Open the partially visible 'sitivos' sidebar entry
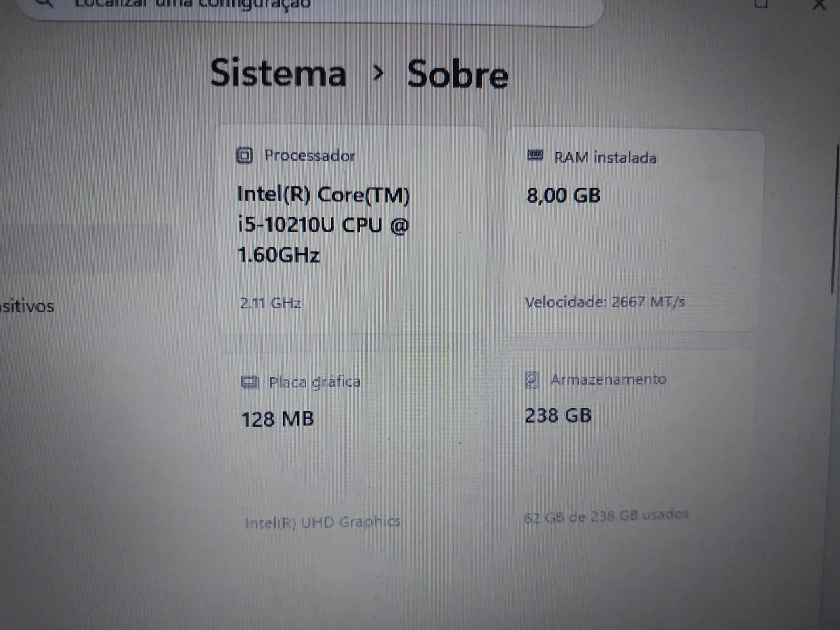The image size is (840, 630). tap(27, 306)
